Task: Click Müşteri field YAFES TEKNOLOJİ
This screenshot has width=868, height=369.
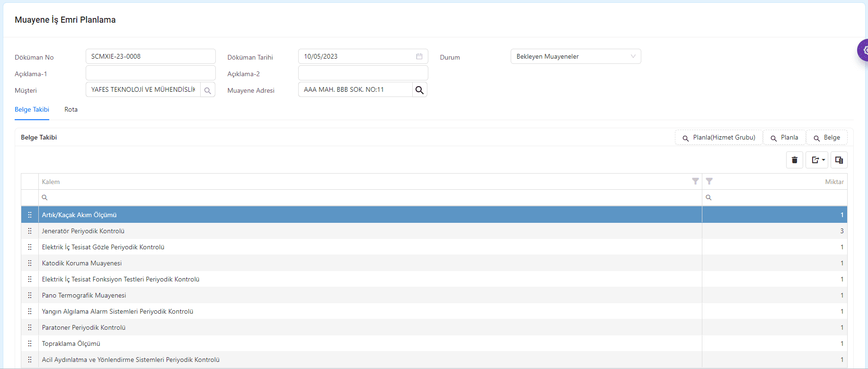Action: point(143,89)
